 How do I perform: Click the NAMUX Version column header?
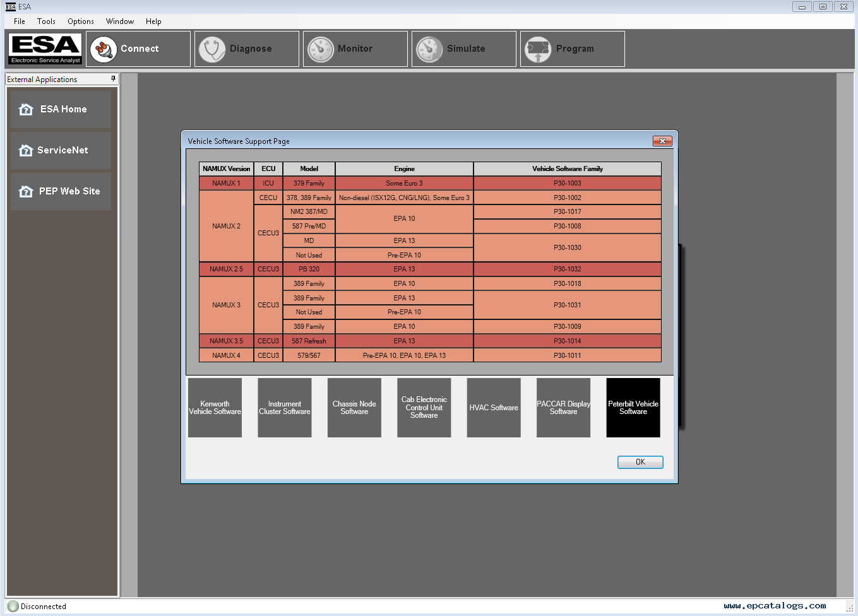click(226, 169)
